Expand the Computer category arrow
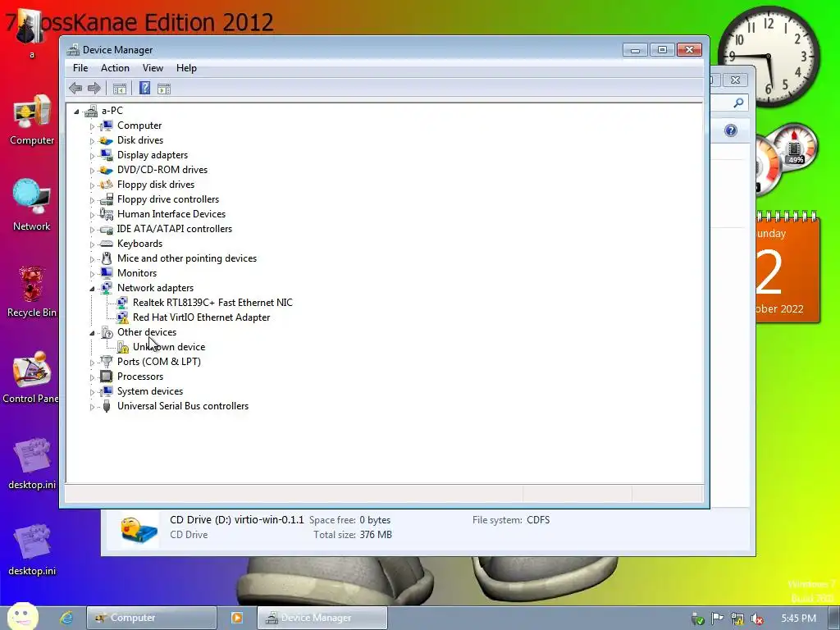The image size is (840, 630). click(92, 126)
